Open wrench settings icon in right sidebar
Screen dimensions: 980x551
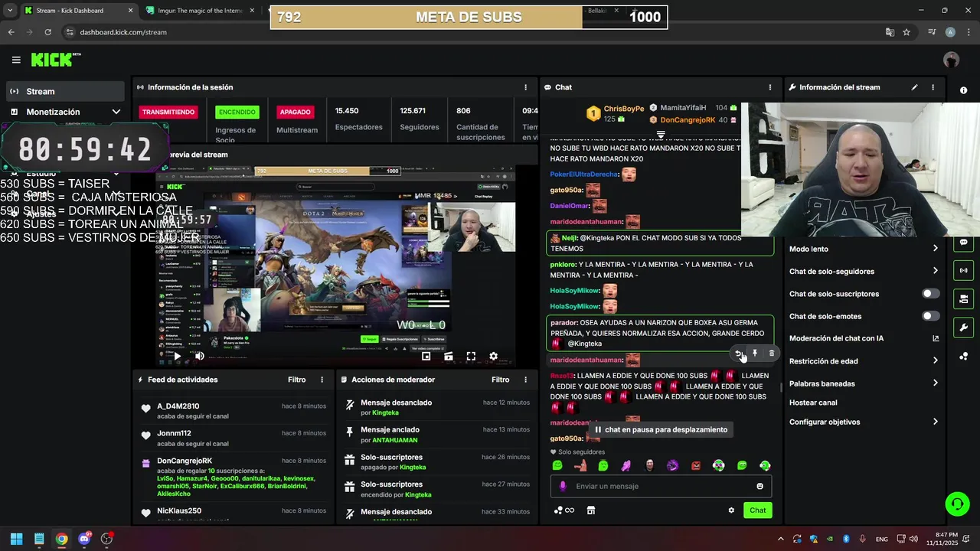(963, 328)
